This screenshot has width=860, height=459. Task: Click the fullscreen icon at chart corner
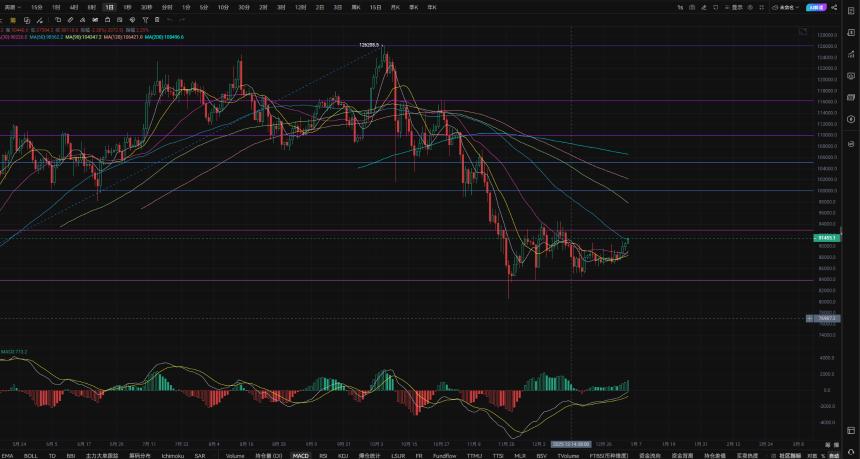(x=802, y=32)
